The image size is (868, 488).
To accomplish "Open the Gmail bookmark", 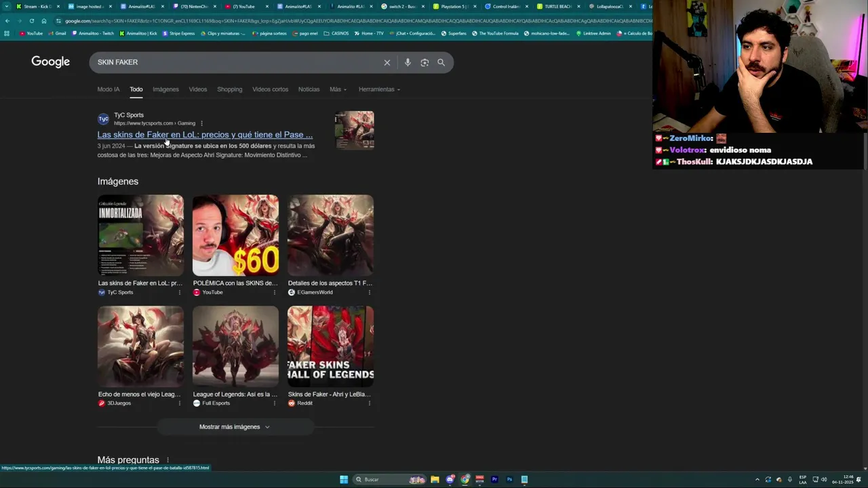I will coord(58,33).
